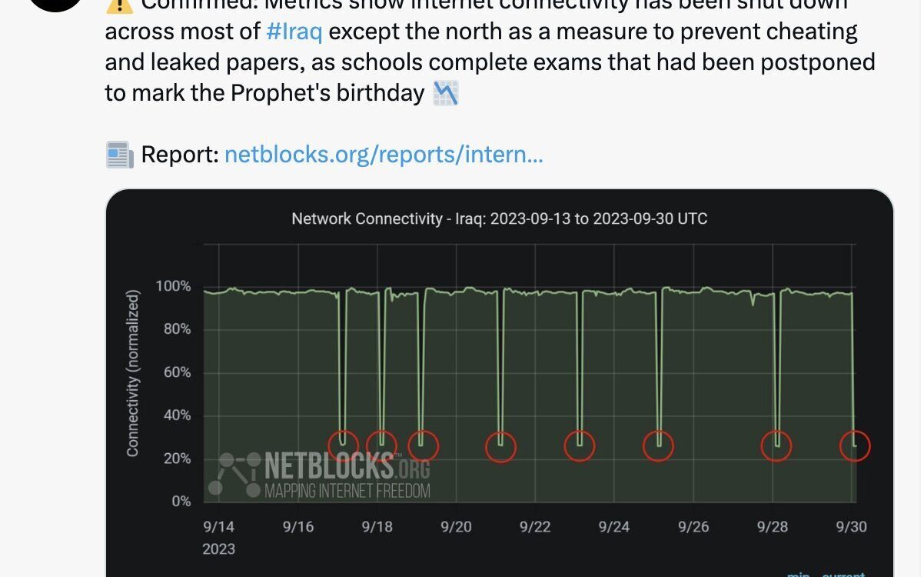Click the downward chart emoji after birthday
This screenshot has height=577, width=924.
(x=446, y=94)
